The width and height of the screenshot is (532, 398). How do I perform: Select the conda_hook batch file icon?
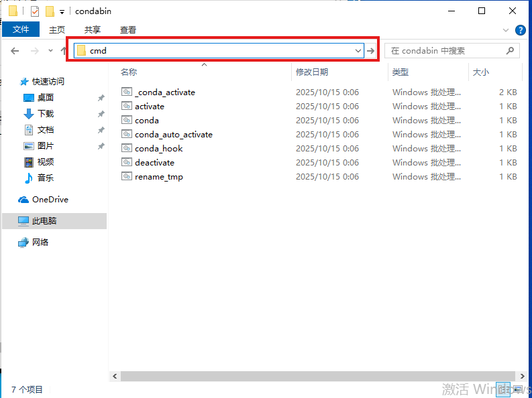[127, 148]
